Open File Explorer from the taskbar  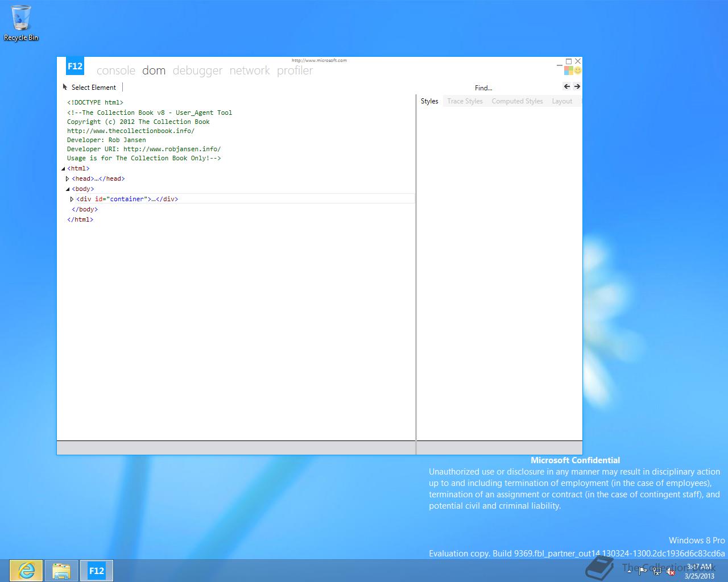click(x=61, y=571)
